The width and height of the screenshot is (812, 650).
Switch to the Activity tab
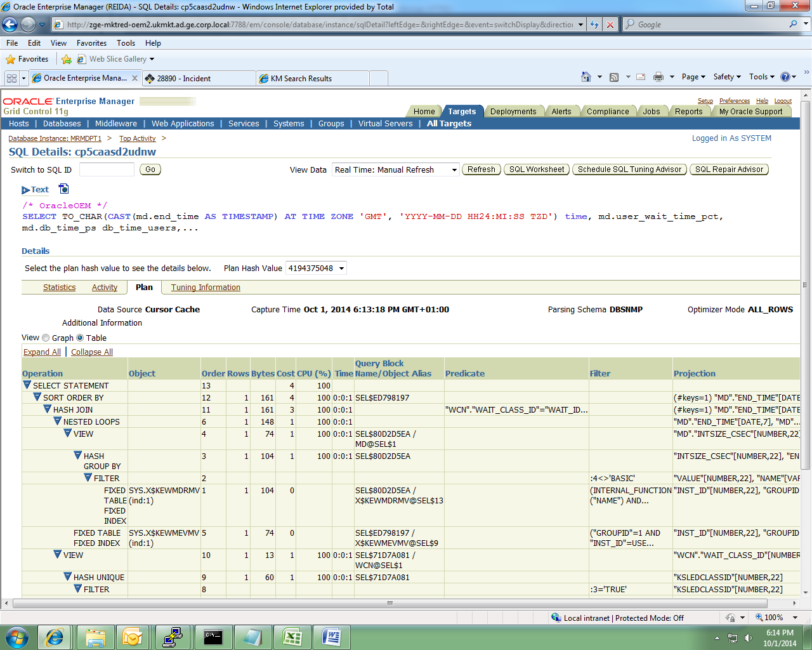point(105,288)
